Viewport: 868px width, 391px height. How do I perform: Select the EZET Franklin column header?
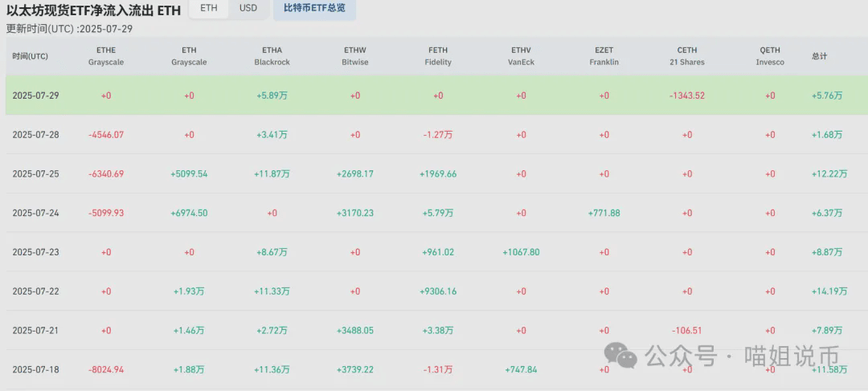pyautogui.click(x=604, y=56)
